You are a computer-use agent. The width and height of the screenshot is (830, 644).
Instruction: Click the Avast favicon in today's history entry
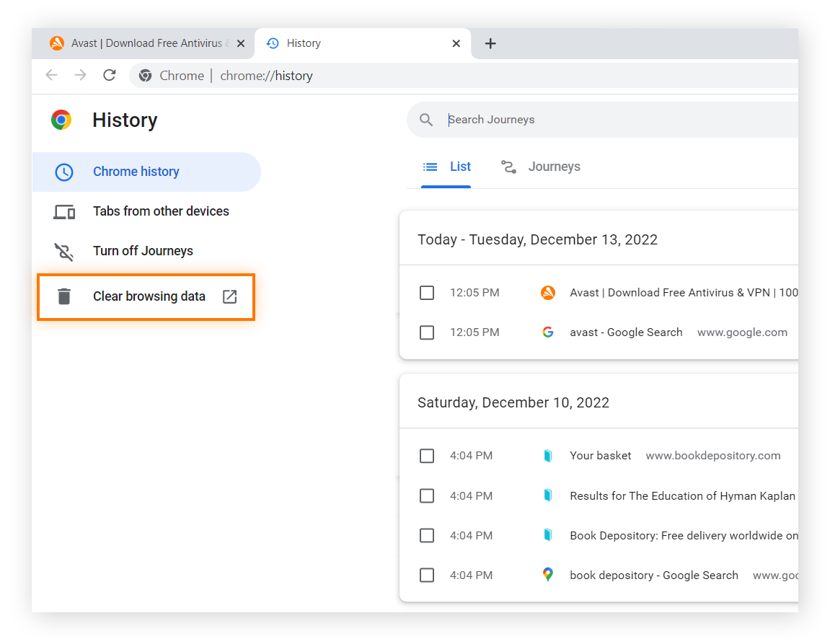[x=548, y=292]
